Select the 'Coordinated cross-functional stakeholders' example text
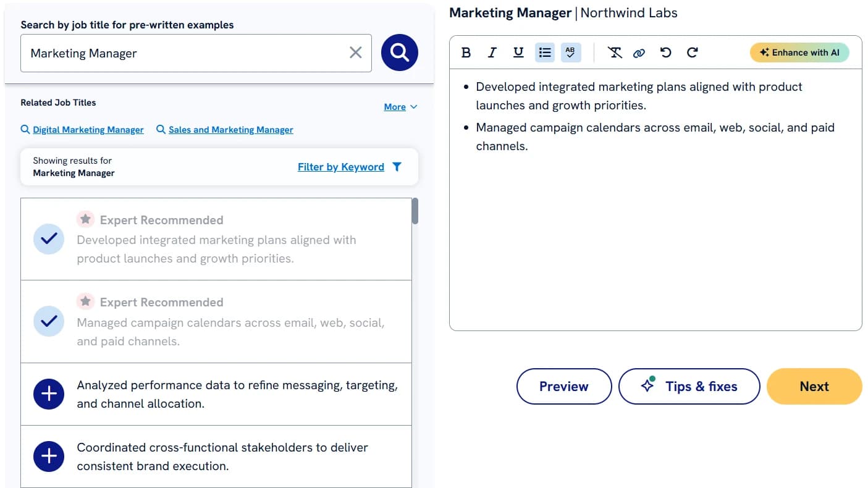This screenshot has width=868, height=488. pyautogui.click(x=222, y=456)
